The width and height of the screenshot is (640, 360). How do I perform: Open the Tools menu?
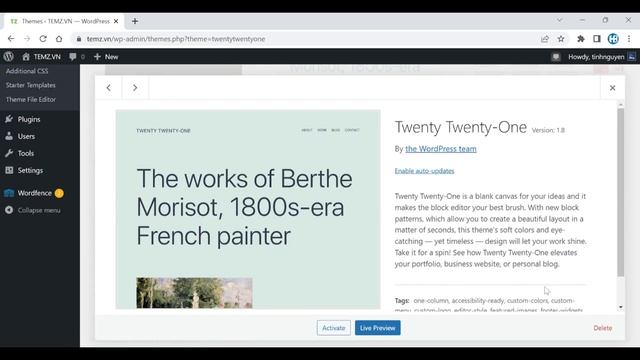[x=25, y=153]
